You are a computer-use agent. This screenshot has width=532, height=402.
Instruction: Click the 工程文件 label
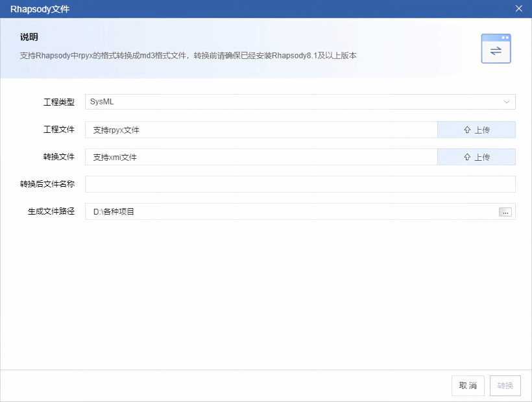tap(58, 130)
